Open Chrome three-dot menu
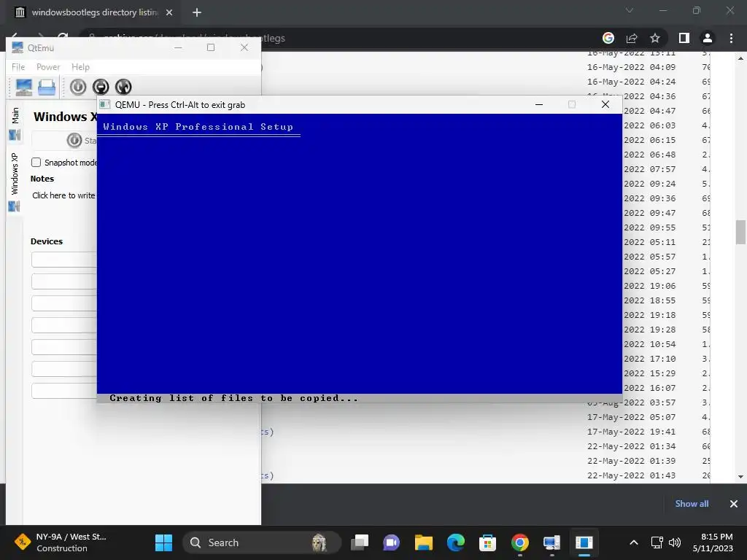Screen dimensions: 747x560 click(x=731, y=38)
